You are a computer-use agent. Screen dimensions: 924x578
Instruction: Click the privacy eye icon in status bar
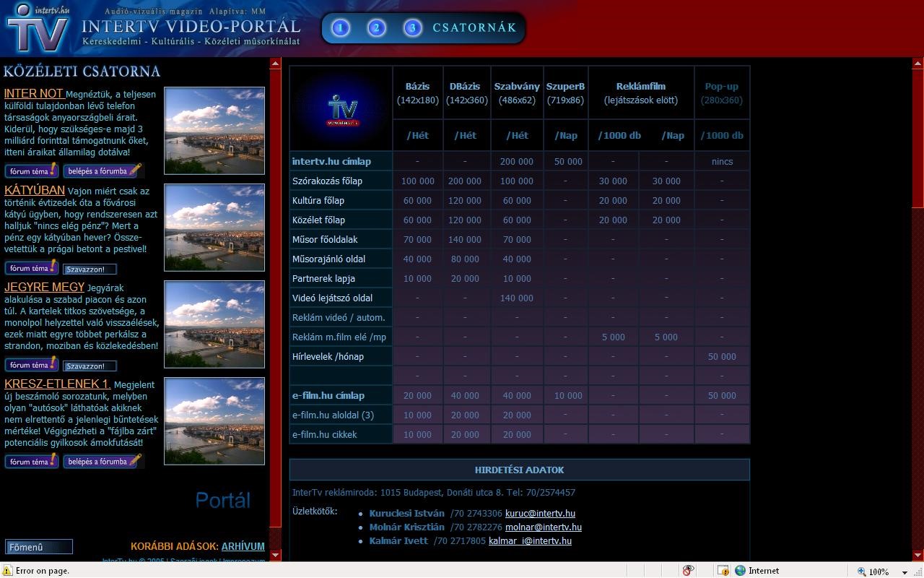pos(688,570)
